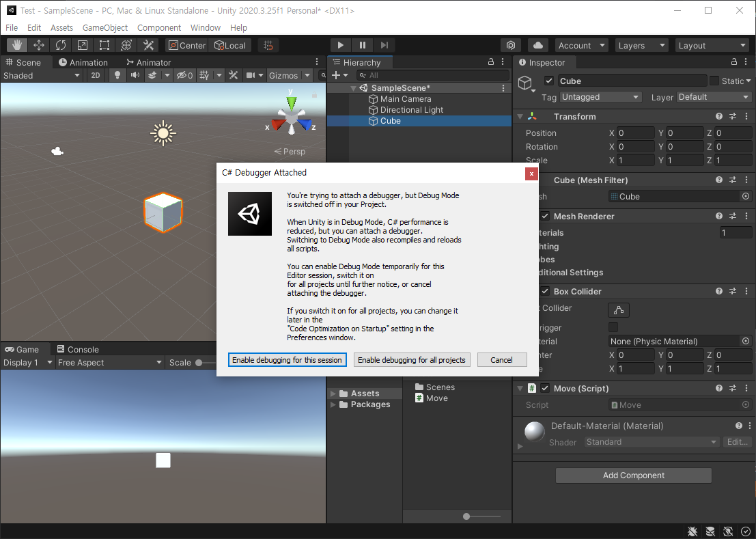Image resolution: width=756 pixels, height=539 pixels.
Task: Lock the Inspector panel
Action: tap(734, 61)
